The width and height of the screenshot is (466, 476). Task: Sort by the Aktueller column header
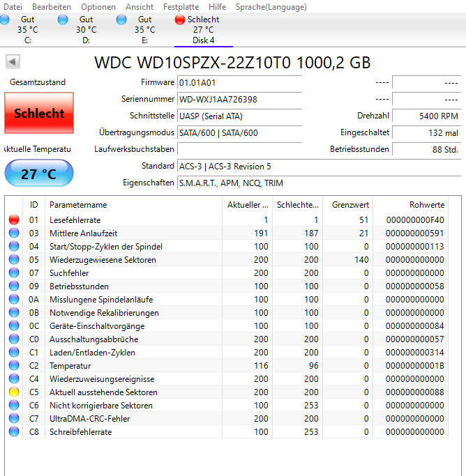pyautogui.click(x=248, y=205)
